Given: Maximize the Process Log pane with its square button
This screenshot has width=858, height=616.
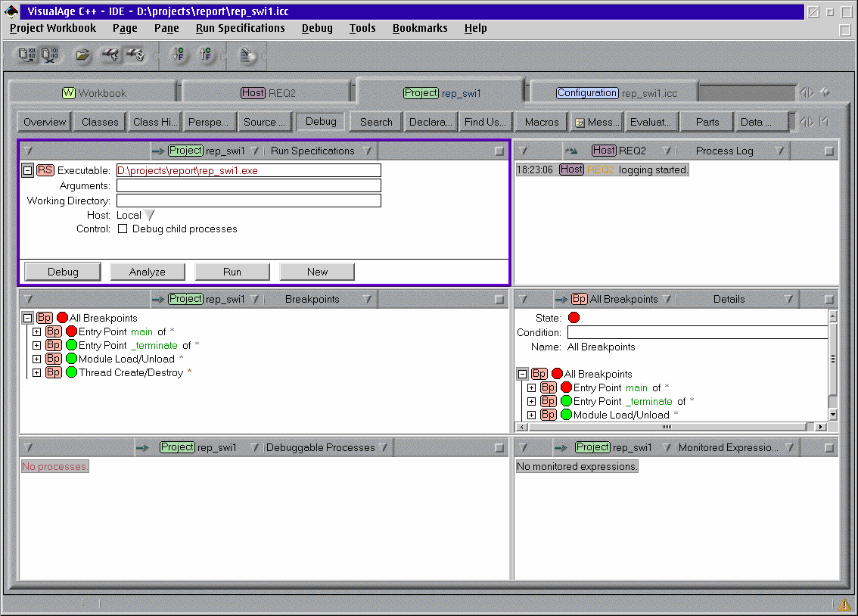Looking at the screenshot, I should [829, 151].
